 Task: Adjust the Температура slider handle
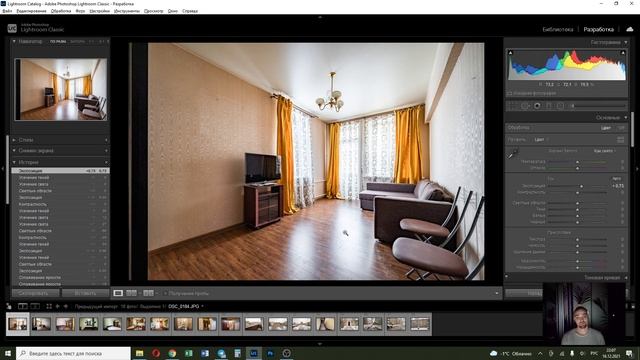pos(577,162)
